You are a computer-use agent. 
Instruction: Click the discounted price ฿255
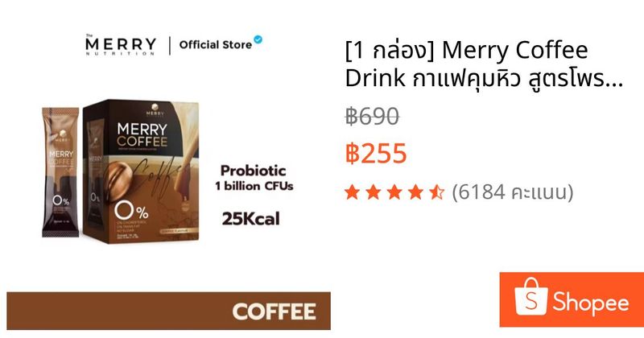(376, 153)
